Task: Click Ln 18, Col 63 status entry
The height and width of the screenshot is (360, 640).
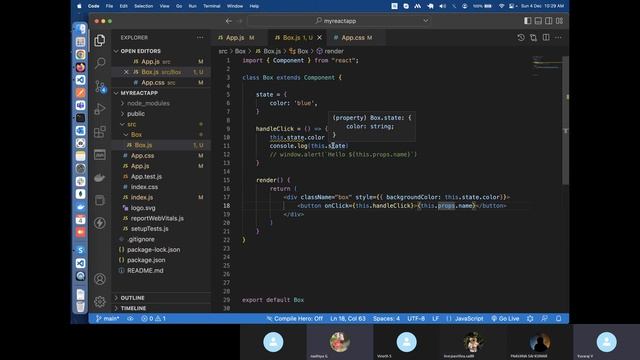Action: point(348,318)
